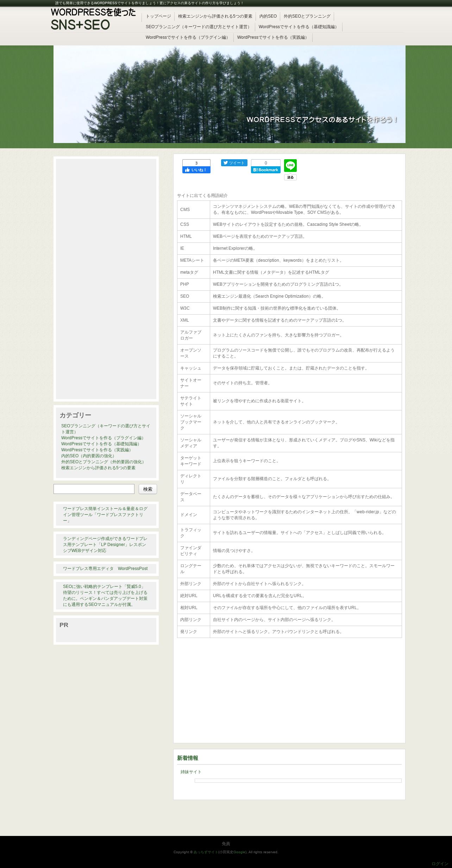Open SEOプランニング（キーワードの選び方とサイト運営） in the top menu
The image size is (452, 868).
click(x=199, y=27)
